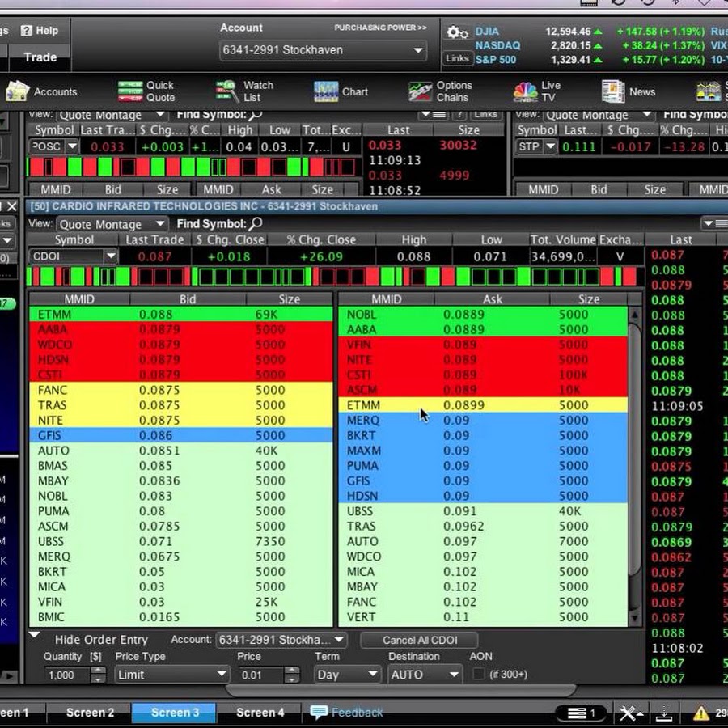Screen dimensions: 728x728
Task: Click the order Price input field
Action: tap(260, 675)
